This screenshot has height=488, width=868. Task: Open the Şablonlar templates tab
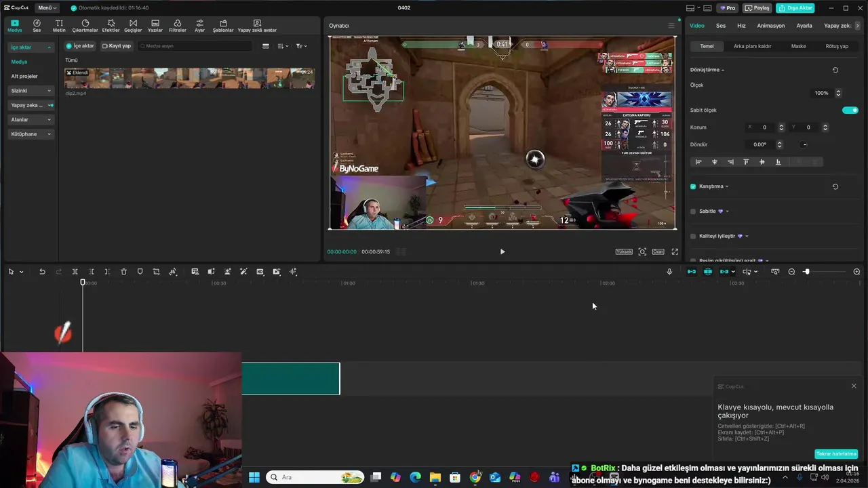223,26
